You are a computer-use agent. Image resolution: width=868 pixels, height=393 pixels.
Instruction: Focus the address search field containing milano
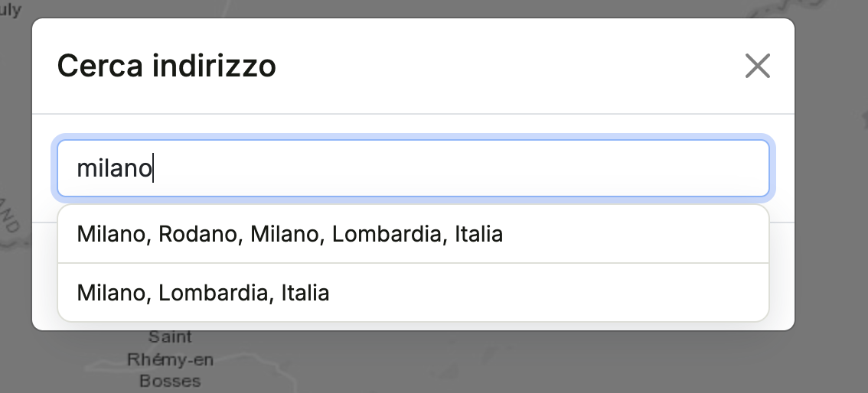coord(413,168)
